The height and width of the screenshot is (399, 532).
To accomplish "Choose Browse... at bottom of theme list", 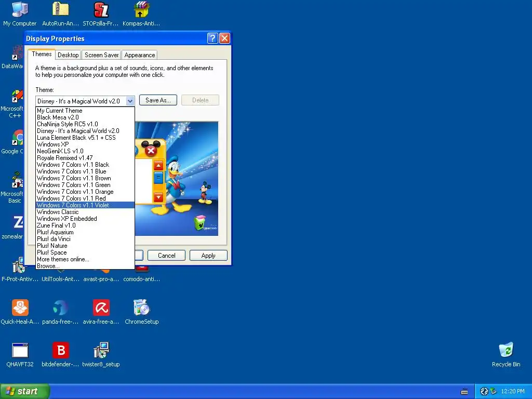I will 85,266.
